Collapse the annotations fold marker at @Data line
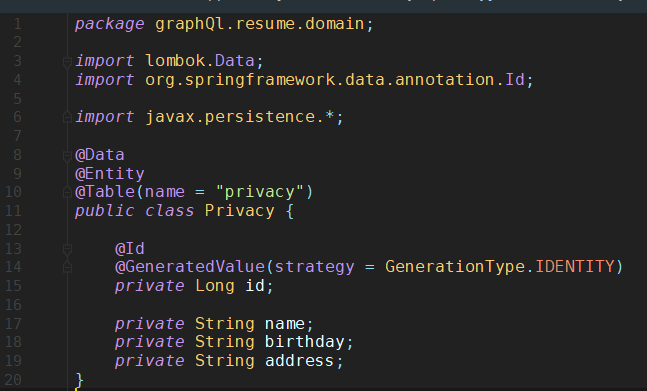Image resolution: width=647 pixels, height=391 pixels. pyautogui.click(x=67, y=156)
